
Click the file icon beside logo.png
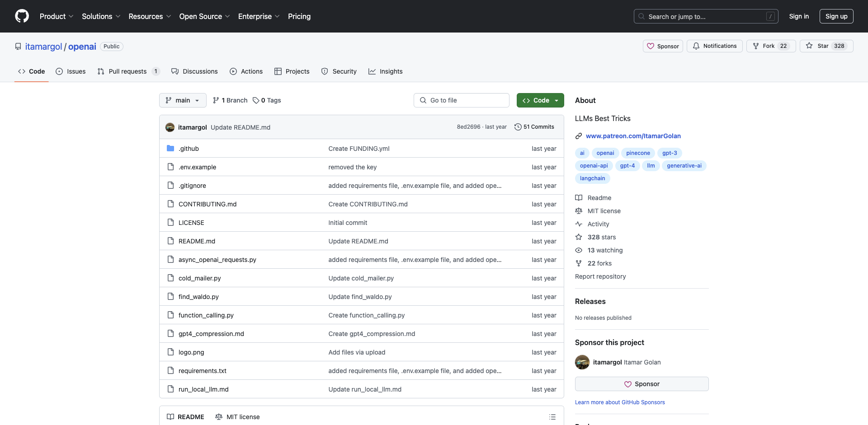point(170,352)
